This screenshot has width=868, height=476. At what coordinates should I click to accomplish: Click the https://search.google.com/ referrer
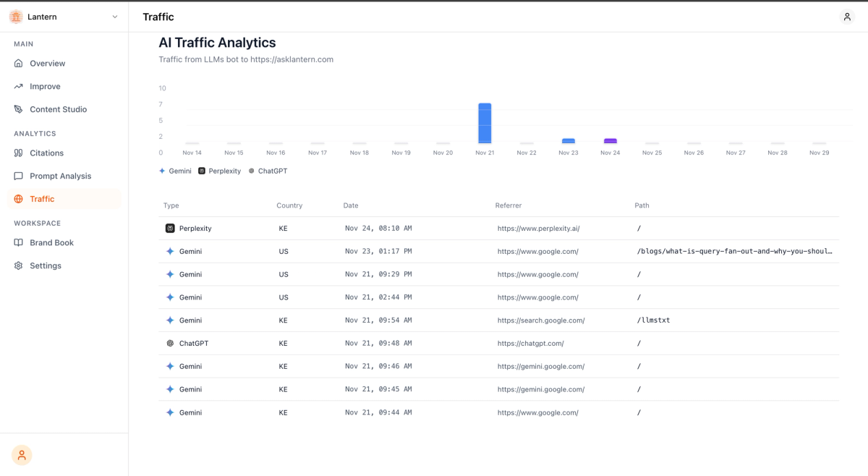click(x=541, y=320)
